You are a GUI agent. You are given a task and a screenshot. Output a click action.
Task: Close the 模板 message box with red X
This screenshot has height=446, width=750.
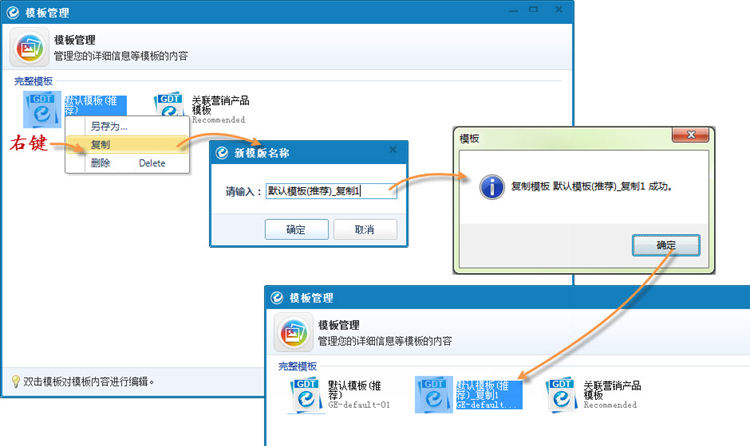pyautogui.click(x=693, y=137)
